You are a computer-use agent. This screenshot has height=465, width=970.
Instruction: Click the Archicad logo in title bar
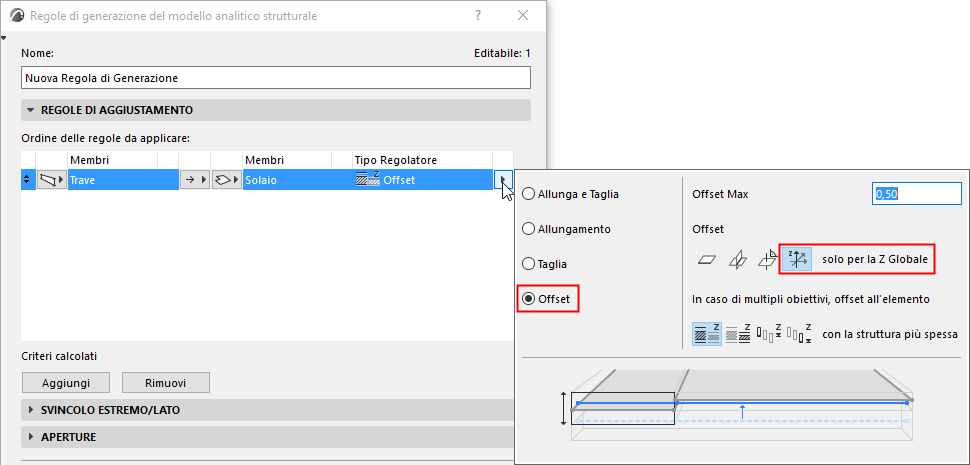click(18, 15)
